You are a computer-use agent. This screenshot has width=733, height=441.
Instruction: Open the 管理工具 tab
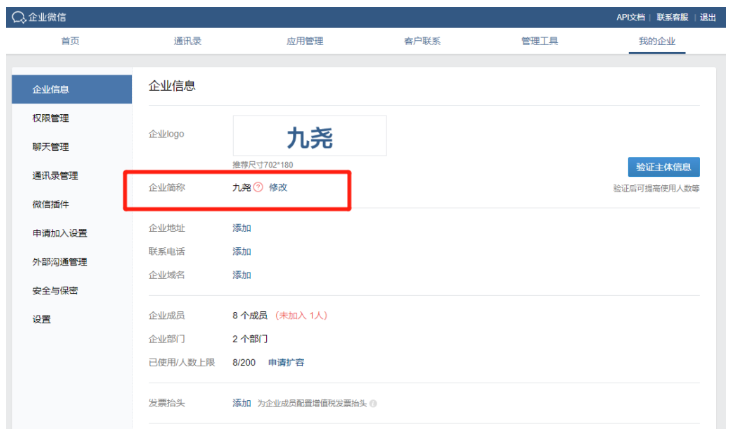(x=539, y=41)
